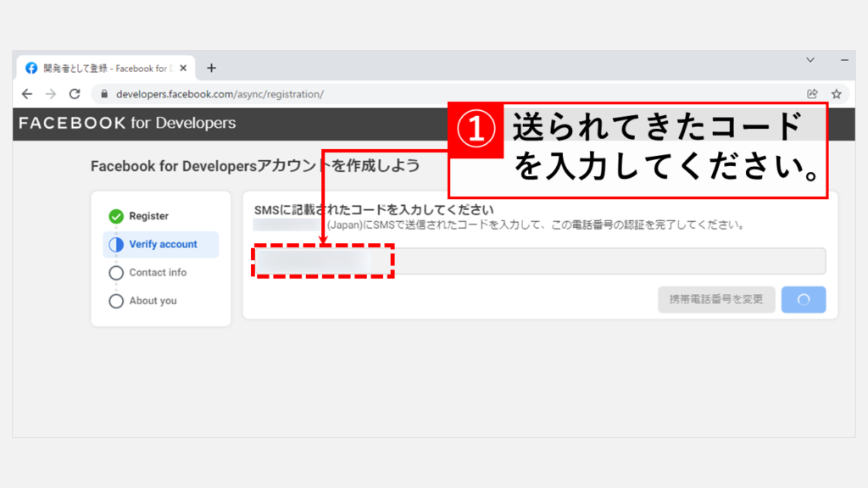Click the FACEBOOK for Developers logo
Screen dimensions: 868x488
pos(127,124)
